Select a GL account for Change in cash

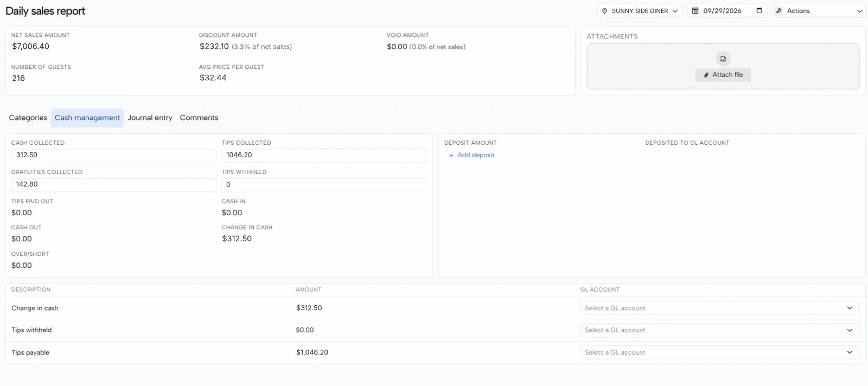[x=719, y=308]
